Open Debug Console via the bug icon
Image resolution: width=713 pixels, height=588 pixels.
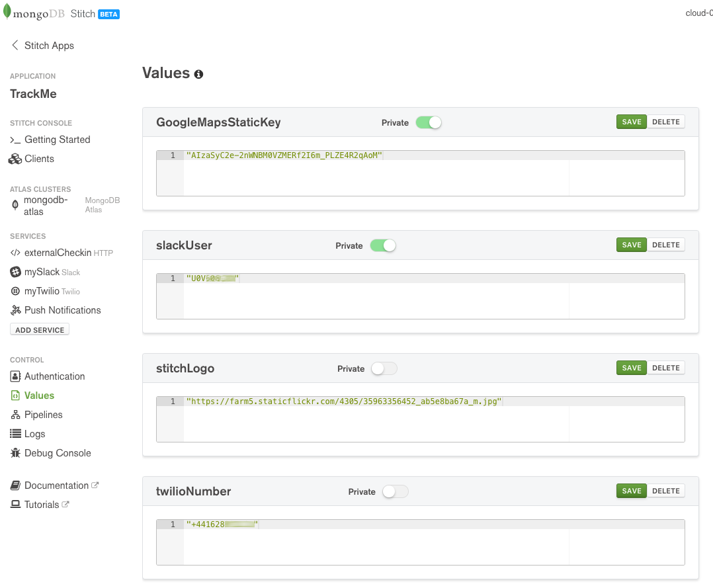(x=15, y=452)
